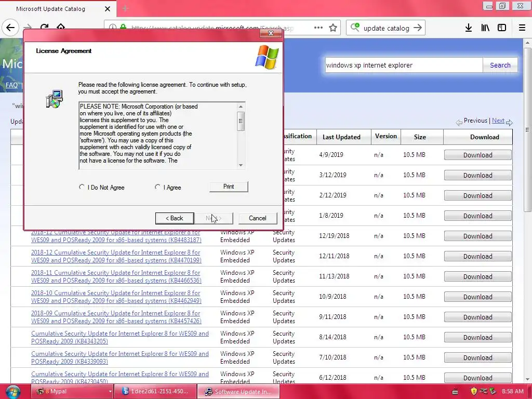Select the I Agree radio button
Screen dimensions: 532x399
click(x=157, y=187)
